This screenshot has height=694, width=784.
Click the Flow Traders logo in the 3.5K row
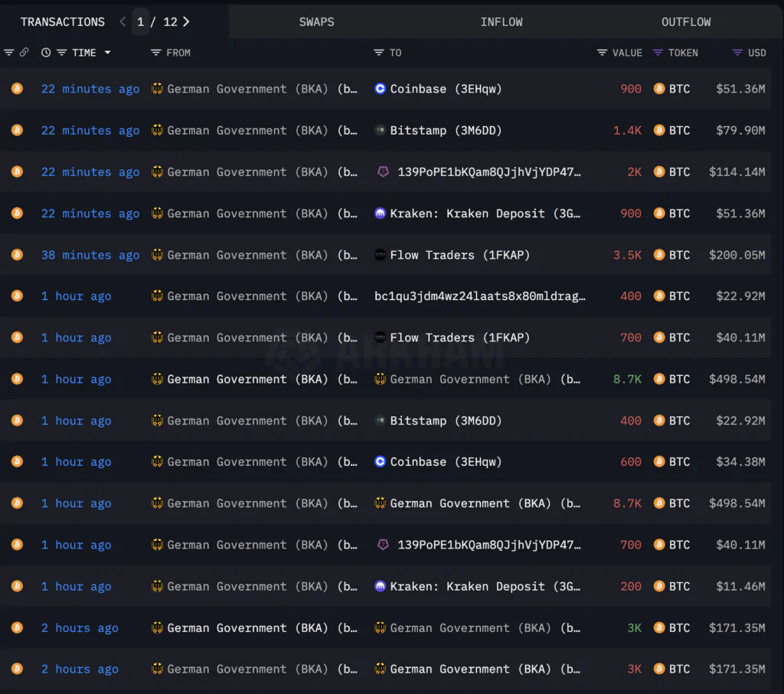380,255
